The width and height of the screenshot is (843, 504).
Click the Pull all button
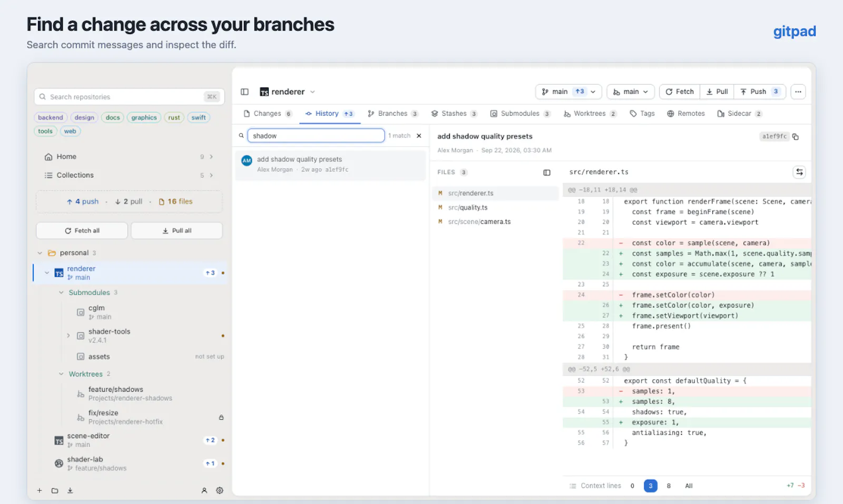point(177,231)
